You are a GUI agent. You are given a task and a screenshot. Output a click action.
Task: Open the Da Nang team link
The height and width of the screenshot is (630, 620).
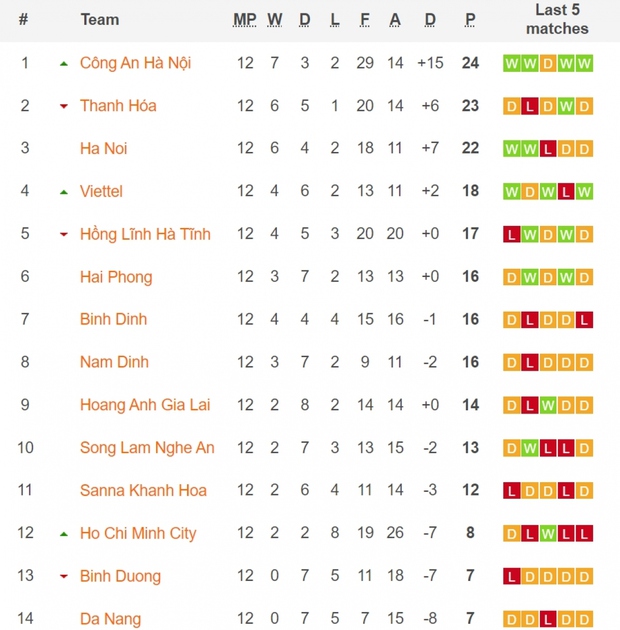tap(110, 620)
